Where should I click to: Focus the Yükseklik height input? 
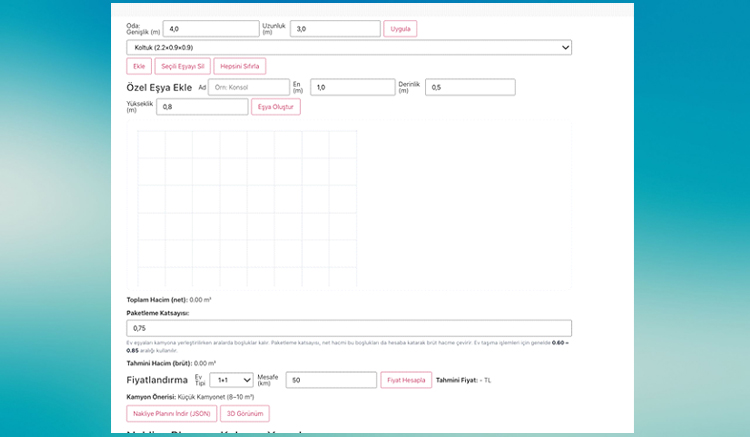[202, 106]
